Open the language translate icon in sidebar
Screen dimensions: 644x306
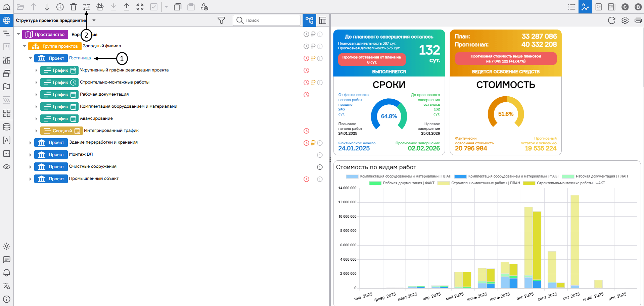[x=6, y=286]
